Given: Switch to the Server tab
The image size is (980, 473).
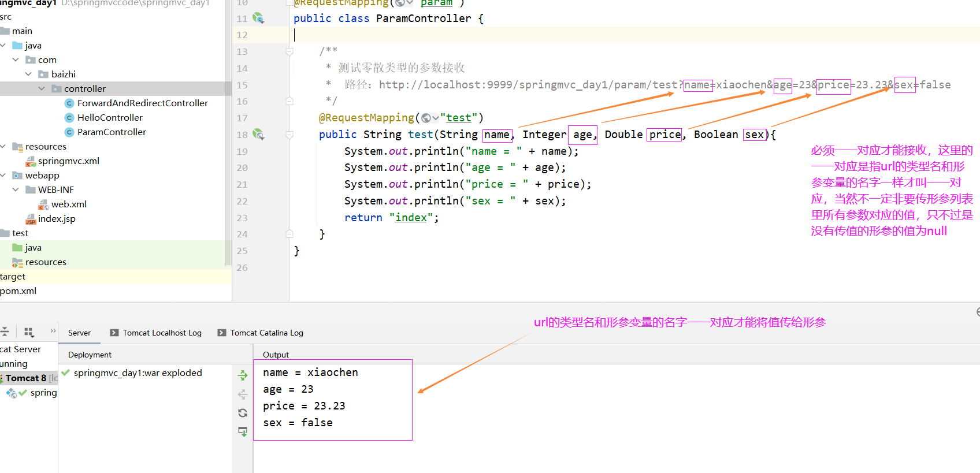Looking at the screenshot, I should [79, 333].
